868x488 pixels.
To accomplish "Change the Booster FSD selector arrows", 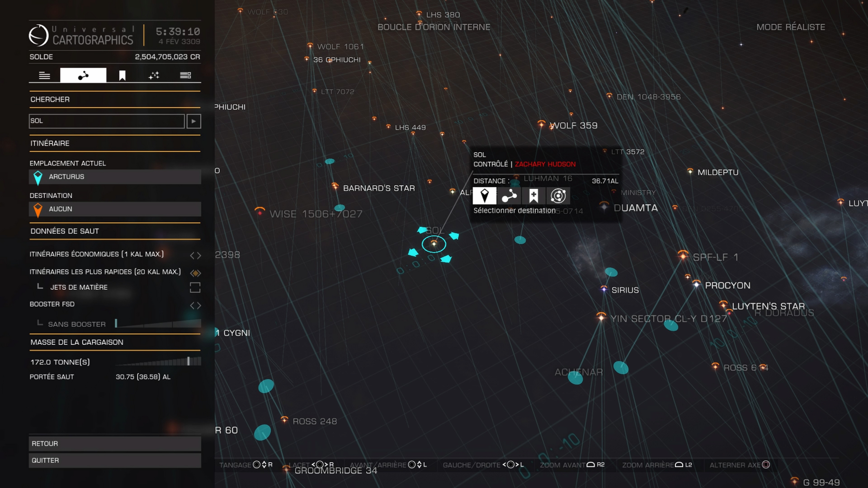I will (x=195, y=305).
